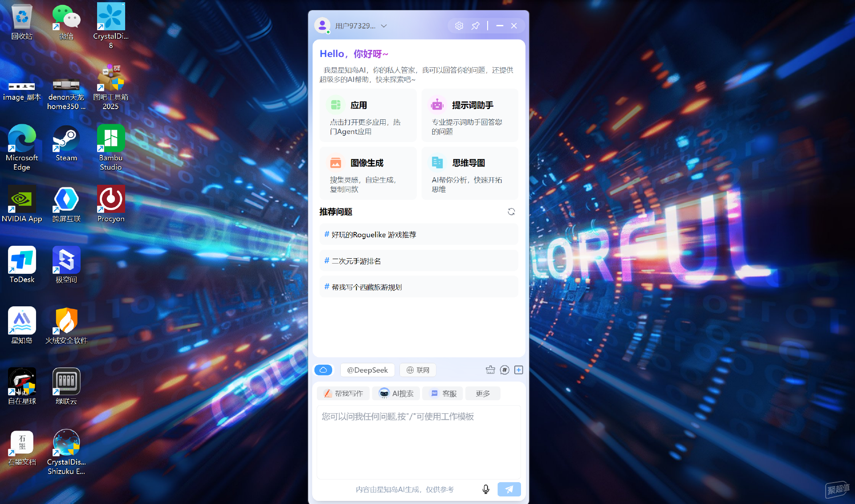Select the 二次元手游排名 question
The image size is (855, 504).
tap(419, 261)
